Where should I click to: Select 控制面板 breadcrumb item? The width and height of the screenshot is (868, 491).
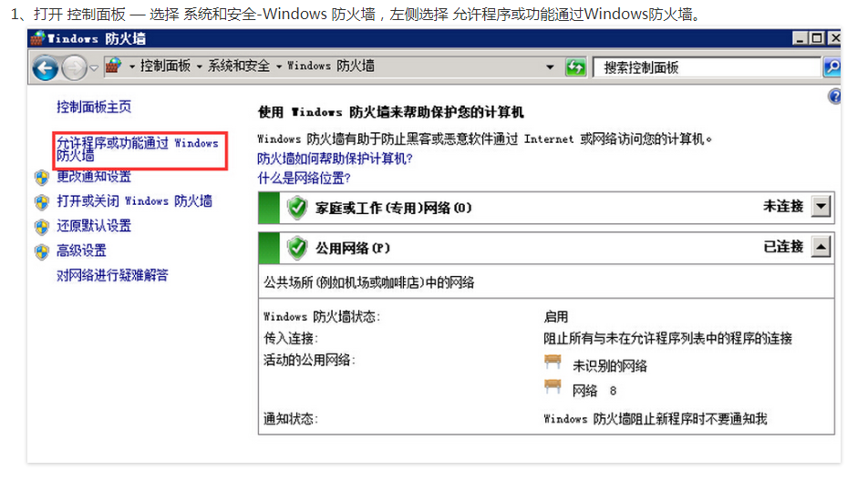tap(165, 66)
